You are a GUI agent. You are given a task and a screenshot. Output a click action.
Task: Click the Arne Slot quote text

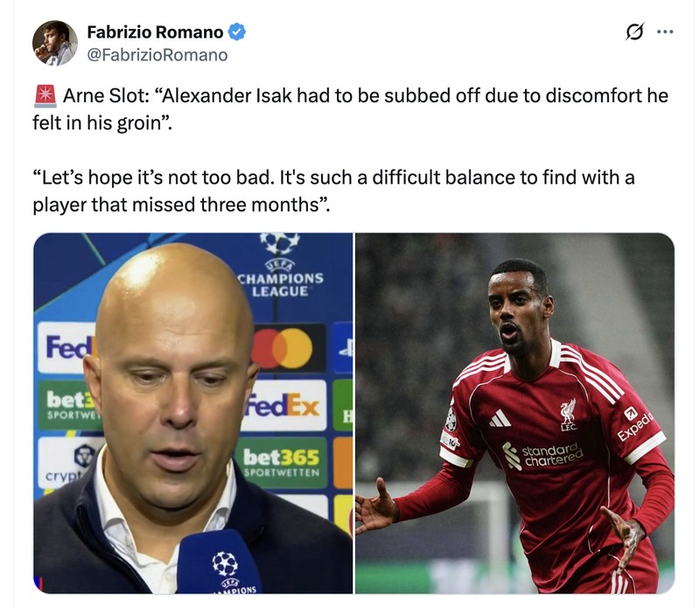point(351,109)
